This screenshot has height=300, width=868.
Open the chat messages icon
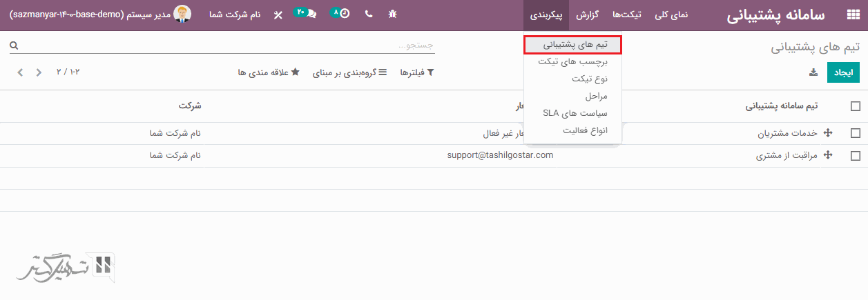coord(311,14)
